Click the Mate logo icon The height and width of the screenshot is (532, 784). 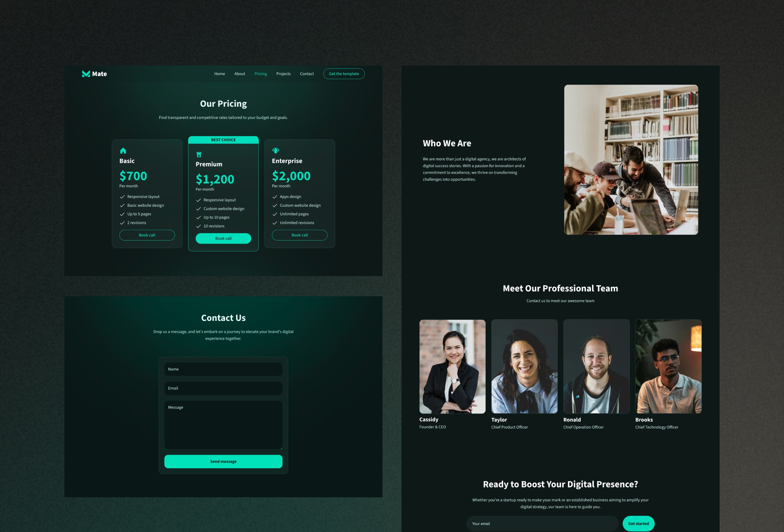pyautogui.click(x=86, y=73)
